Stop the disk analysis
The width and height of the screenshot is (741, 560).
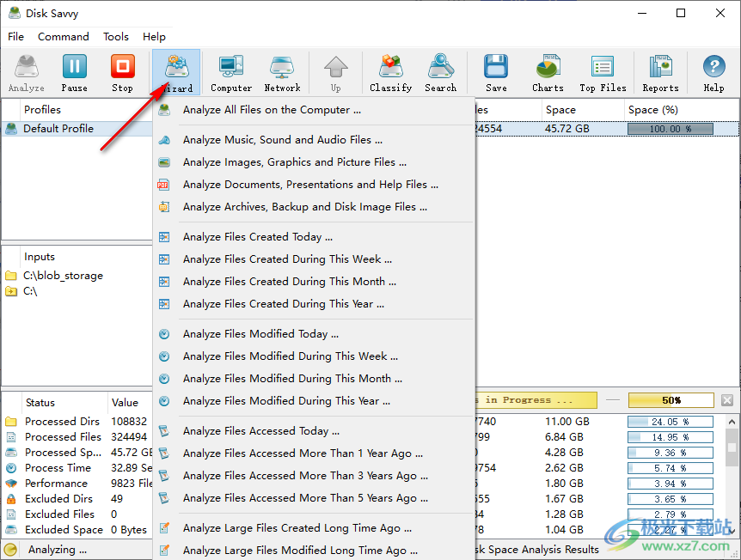pos(122,72)
